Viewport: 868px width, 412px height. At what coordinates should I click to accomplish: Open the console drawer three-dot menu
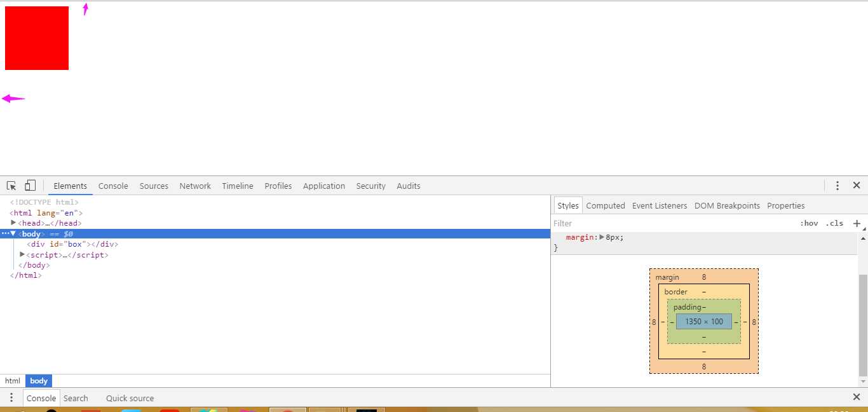pyautogui.click(x=11, y=397)
